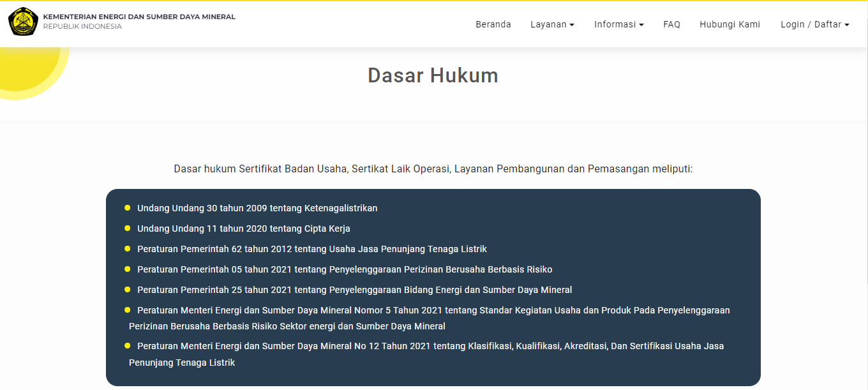Click Peraturan Pemerintah 25 tahun 2021 link
The image size is (868, 390).
click(354, 290)
